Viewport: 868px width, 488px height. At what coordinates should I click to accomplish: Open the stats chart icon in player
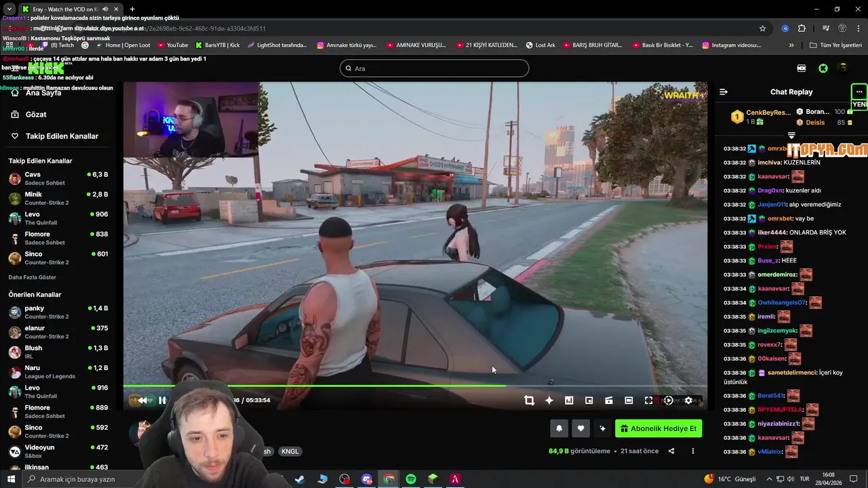(x=569, y=401)
